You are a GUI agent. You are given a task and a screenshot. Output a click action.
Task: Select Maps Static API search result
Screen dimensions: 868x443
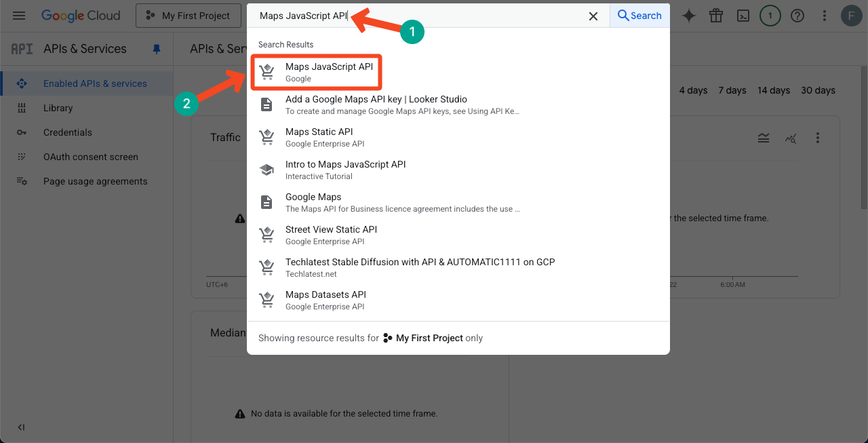[458, 137]
